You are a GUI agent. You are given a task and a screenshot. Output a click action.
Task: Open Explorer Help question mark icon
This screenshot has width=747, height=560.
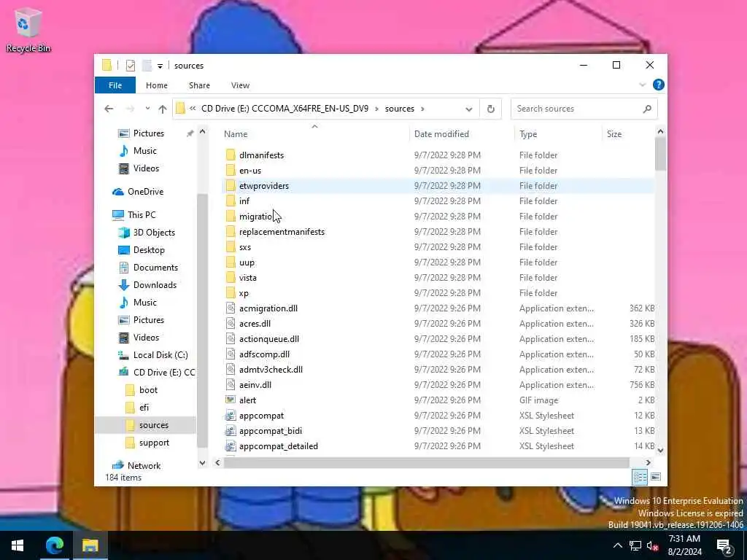659,85
